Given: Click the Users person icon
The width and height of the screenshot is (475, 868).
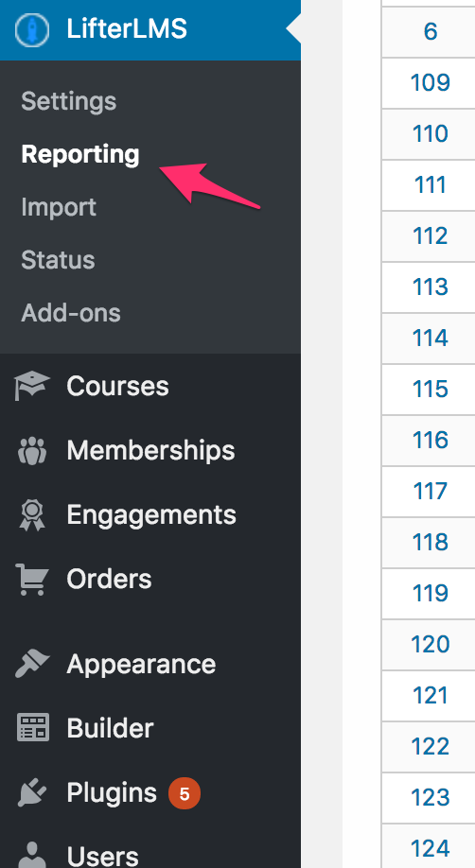Looking at the screenshot, I should pos(32,856).
